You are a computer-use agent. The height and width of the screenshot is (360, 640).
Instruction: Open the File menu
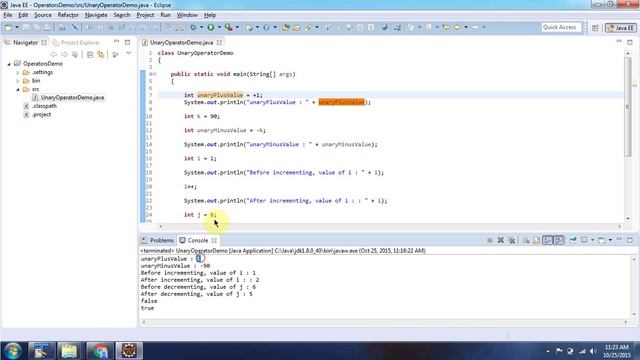pyautogui.click(x=8, y=15)
